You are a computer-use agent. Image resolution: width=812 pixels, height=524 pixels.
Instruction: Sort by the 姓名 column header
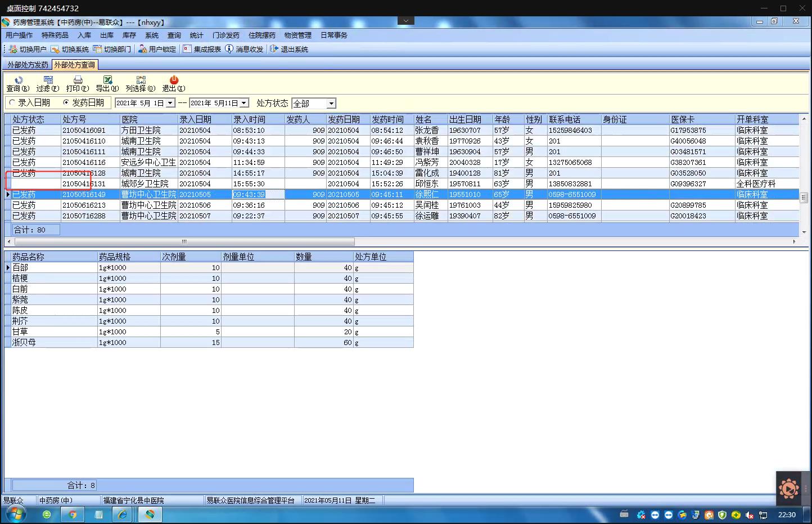[430, 119]
